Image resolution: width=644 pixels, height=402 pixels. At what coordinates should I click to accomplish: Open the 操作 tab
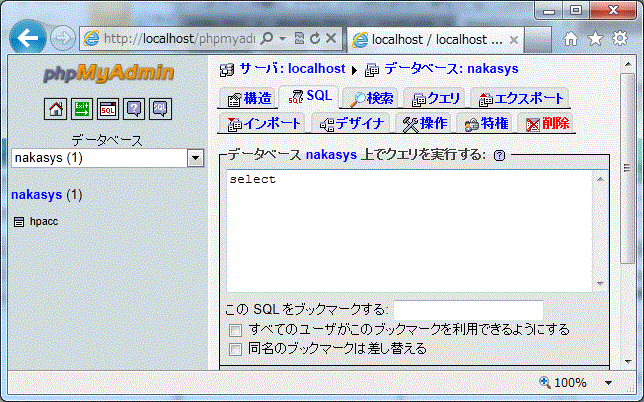[424, 123]
